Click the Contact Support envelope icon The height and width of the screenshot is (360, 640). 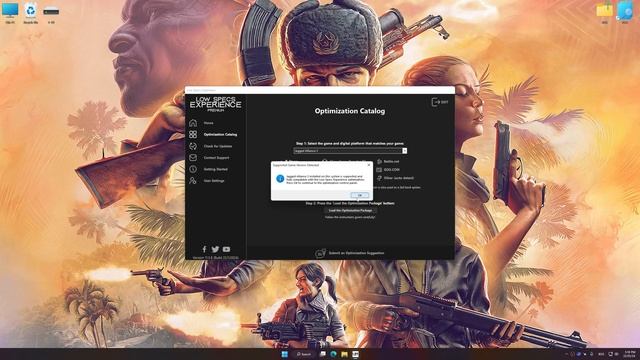click(x=193, y=158)
